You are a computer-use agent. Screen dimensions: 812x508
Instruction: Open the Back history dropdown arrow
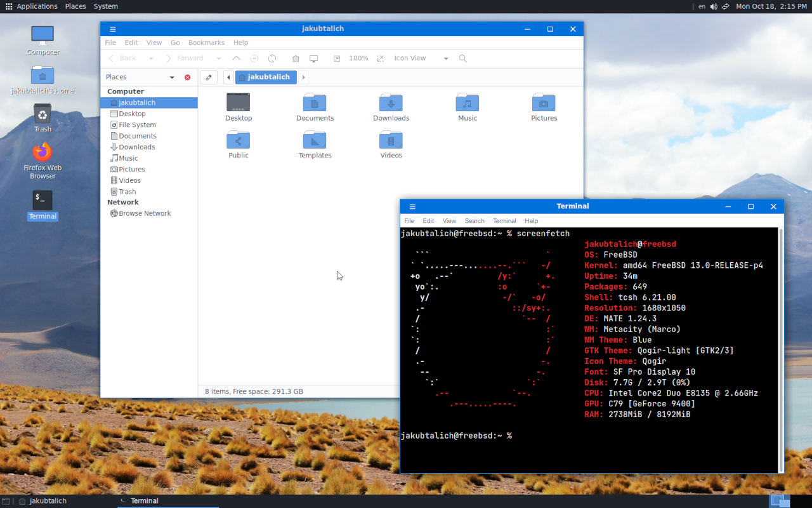151,58
